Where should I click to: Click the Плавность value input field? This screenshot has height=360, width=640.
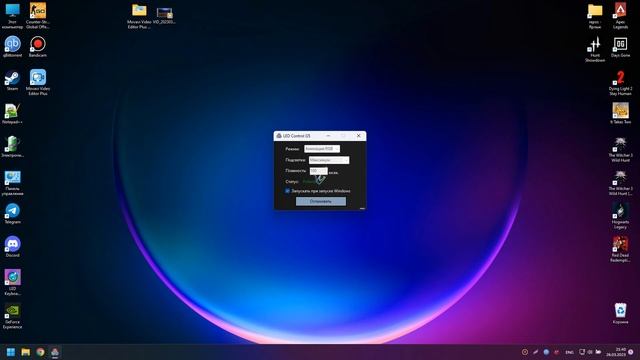pos(318,171)
